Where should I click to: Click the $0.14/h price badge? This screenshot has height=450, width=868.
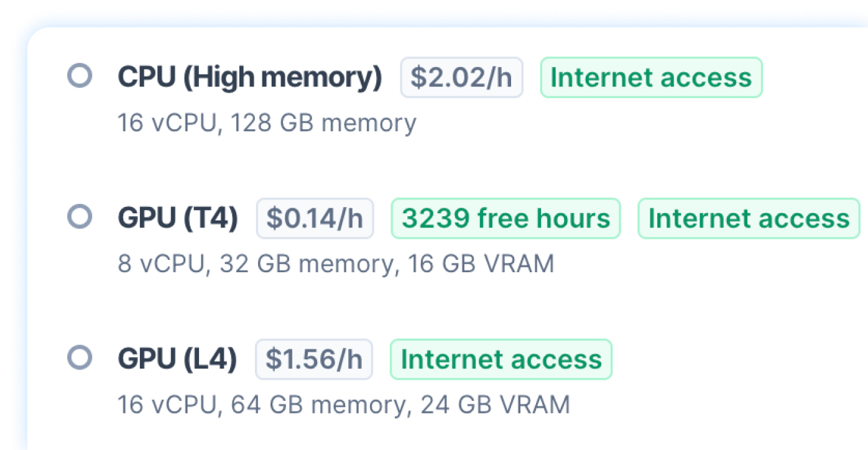315,219
